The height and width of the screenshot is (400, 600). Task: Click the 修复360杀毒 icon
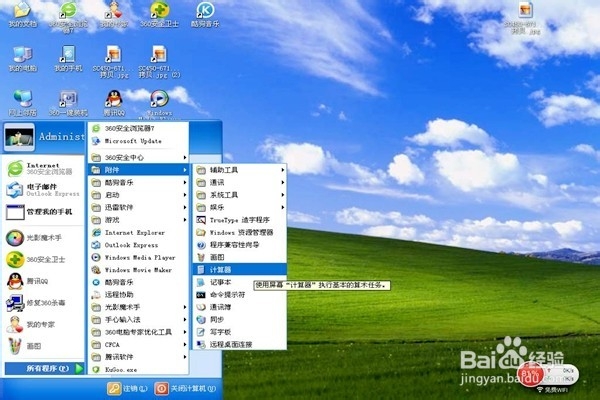tap(15, 303)
